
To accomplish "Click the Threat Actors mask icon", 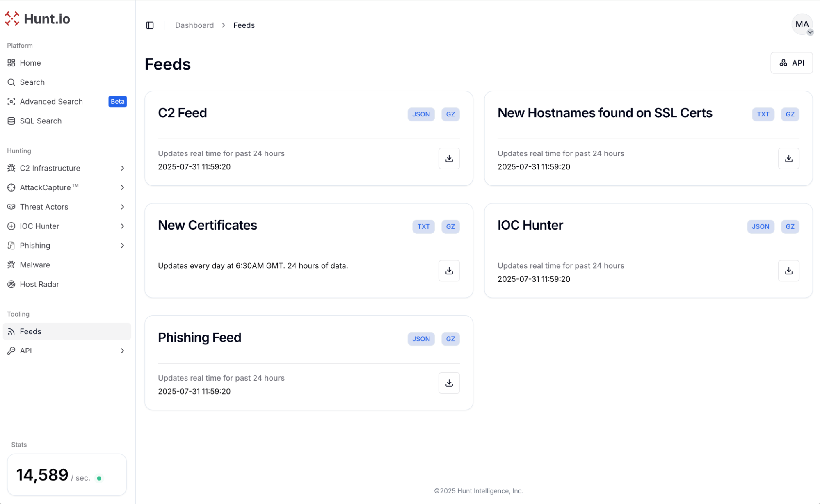I will pyautogui.click(x=11, y=207).
